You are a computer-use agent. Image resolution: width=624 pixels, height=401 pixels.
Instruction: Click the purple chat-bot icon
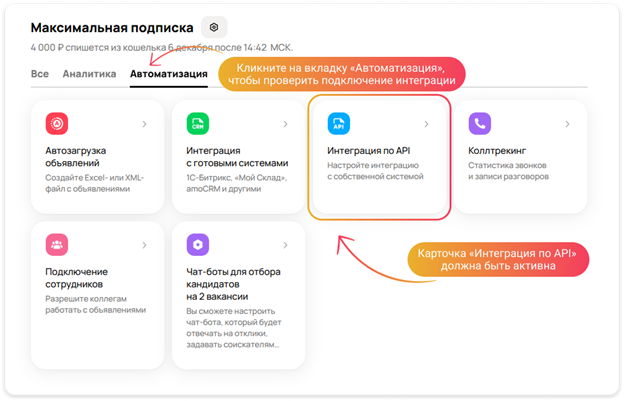(198, 244)
